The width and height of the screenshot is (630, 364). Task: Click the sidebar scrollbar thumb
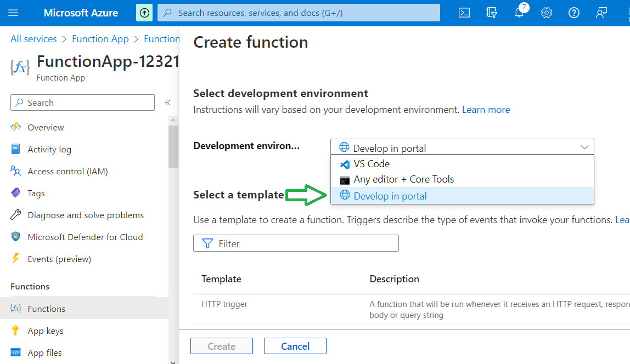tap(173, 146)
